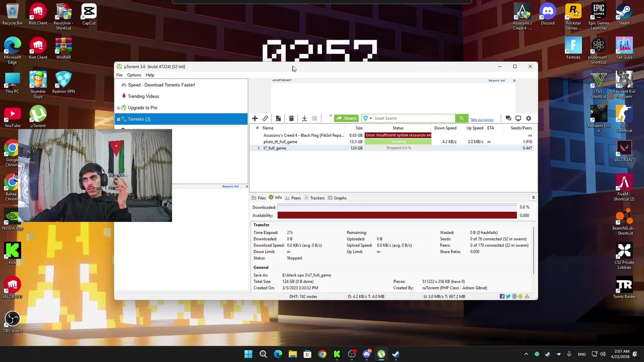Screen dimensions: 644x362
Task: Click the green search magnifier button
Action: [461, 118]
